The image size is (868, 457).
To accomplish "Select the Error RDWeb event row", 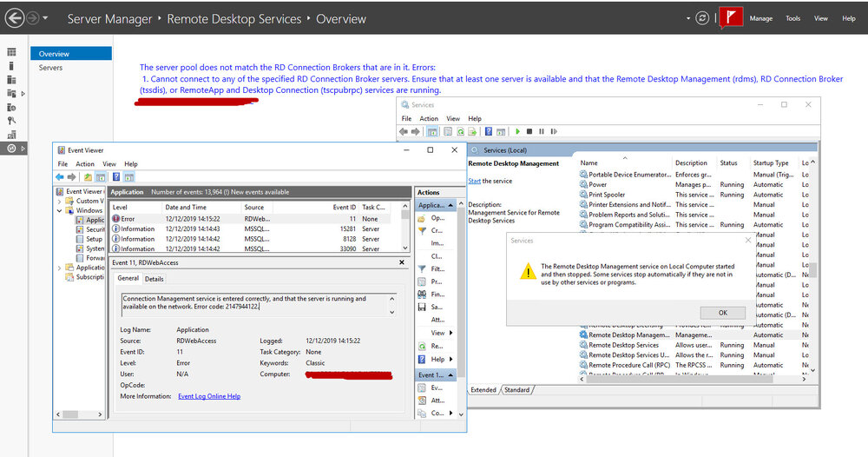I will click(252, 219).
